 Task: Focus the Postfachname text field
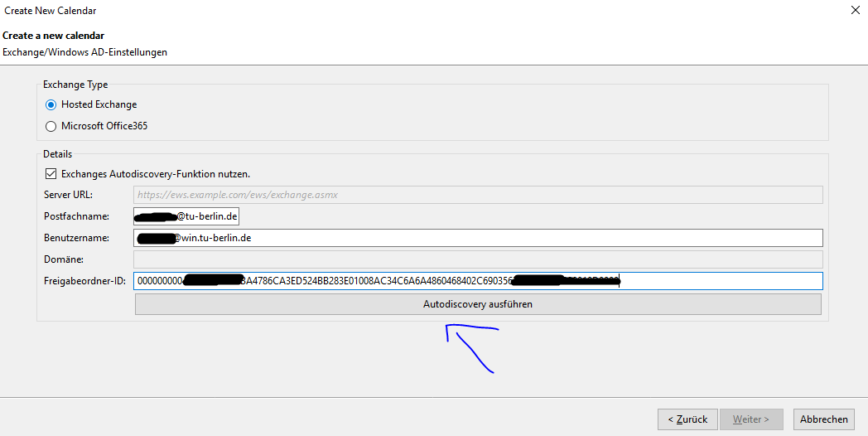(x=186, y=216)
